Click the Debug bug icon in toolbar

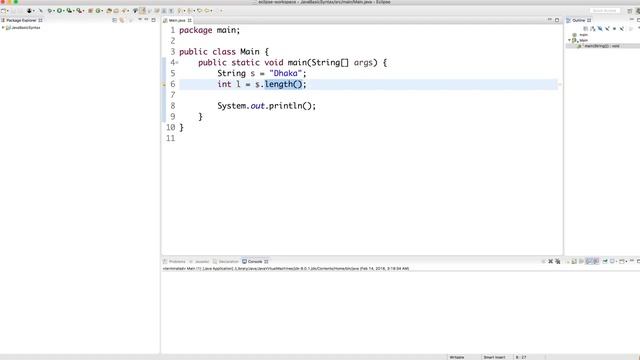(49, 11)
